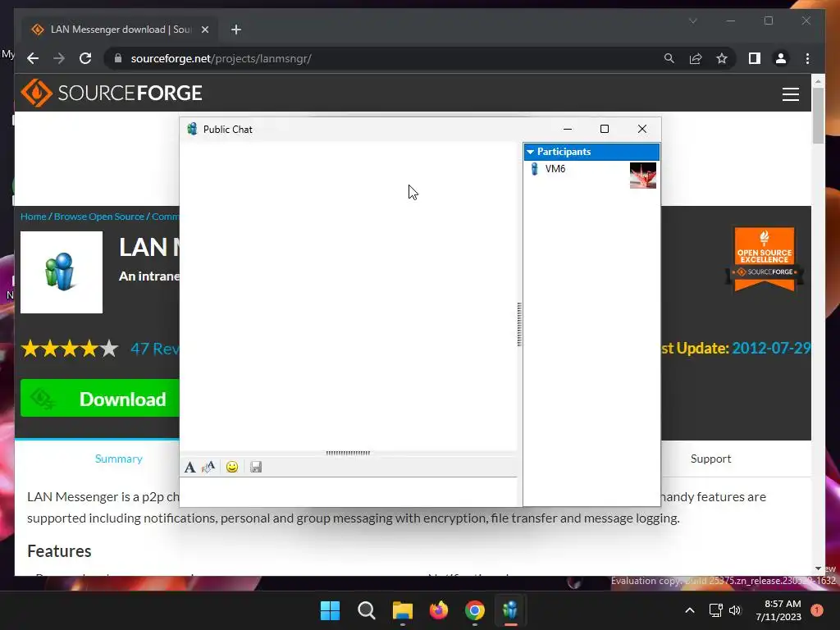The image size is (840, 630).
Task: Close the Public Chat window
Action: click(x=641, y=129)
